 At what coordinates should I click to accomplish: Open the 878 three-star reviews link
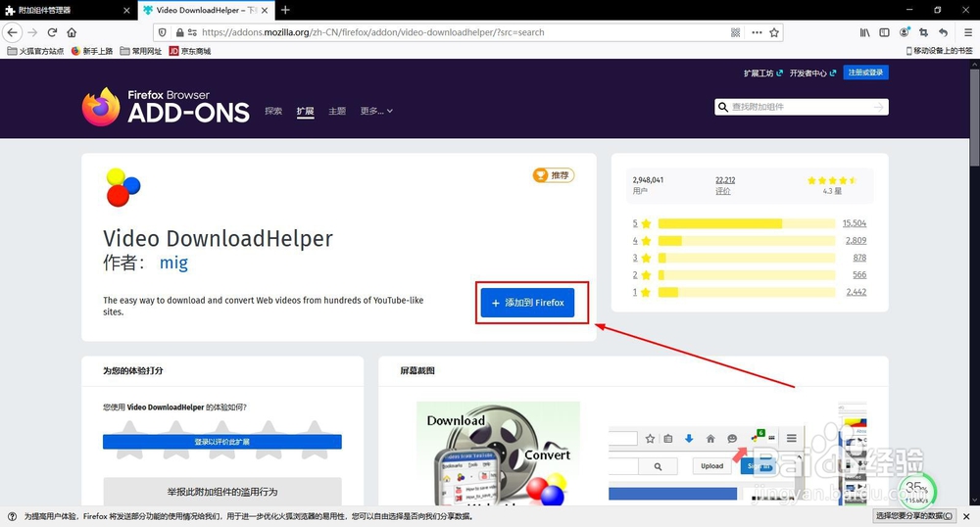click(x=859, y=258)
